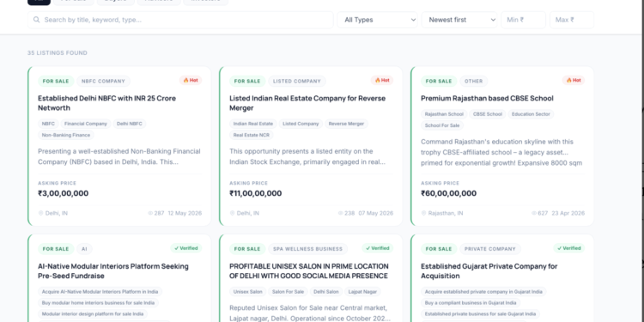Click Verified check badge on Gujarat Company card
This screenshot has width=644, height=322.
coord(568,248)
